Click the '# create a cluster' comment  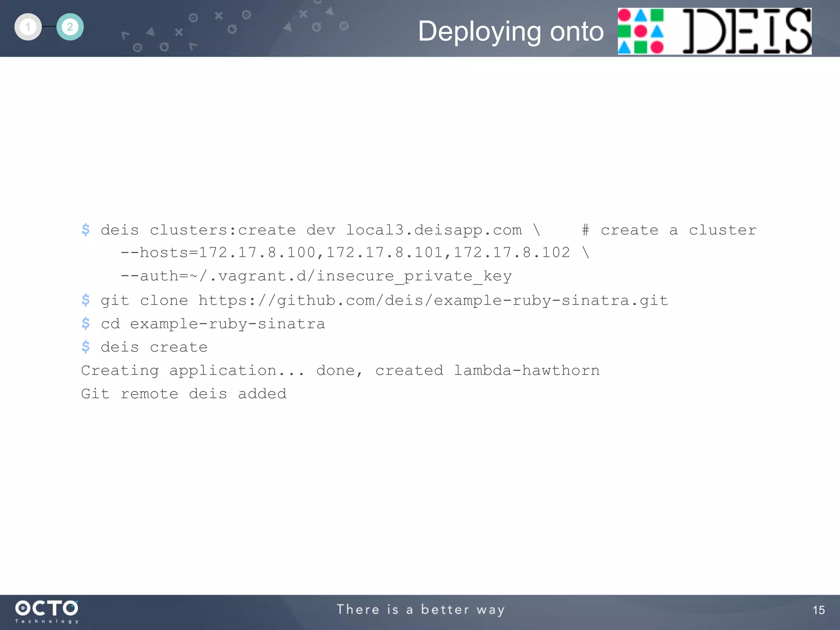669,230
